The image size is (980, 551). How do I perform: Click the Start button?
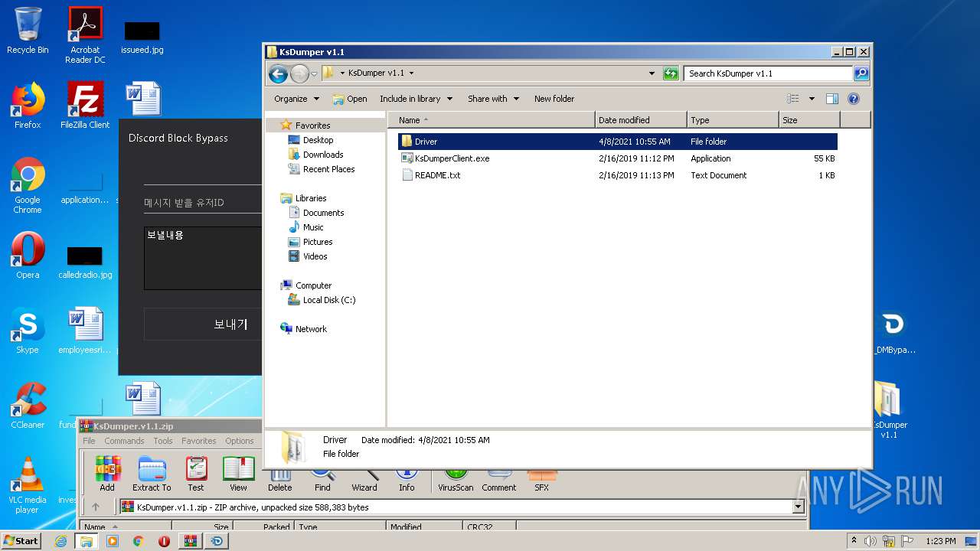21,541
